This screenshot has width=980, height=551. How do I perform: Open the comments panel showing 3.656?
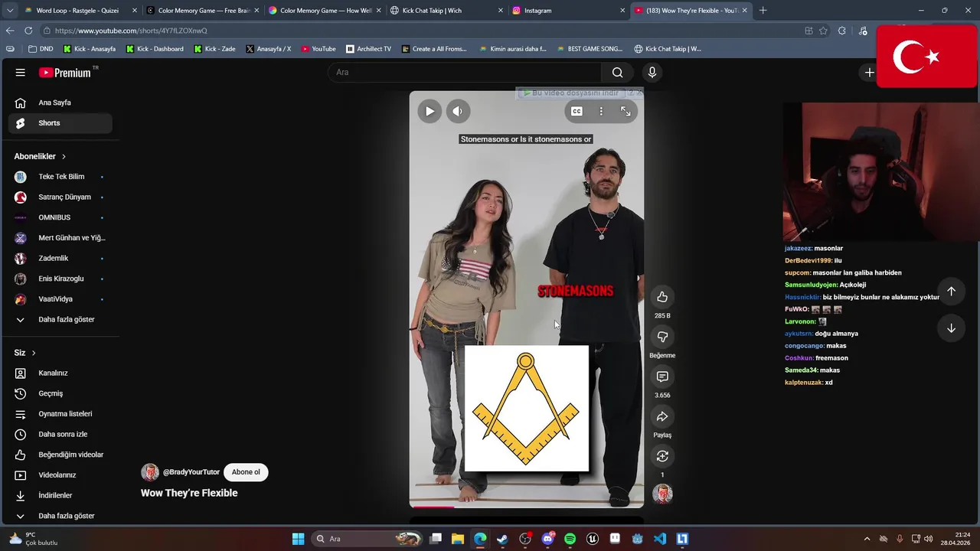(x=662, y=377)
